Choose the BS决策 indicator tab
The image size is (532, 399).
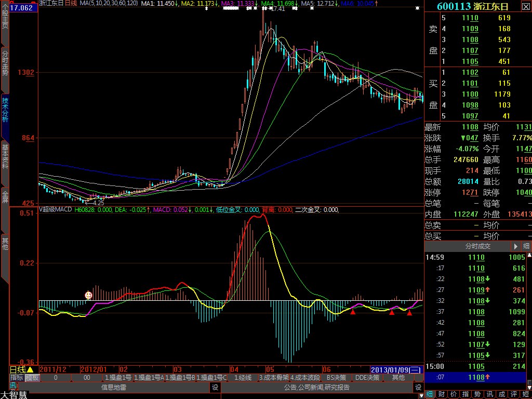point(336,378)
